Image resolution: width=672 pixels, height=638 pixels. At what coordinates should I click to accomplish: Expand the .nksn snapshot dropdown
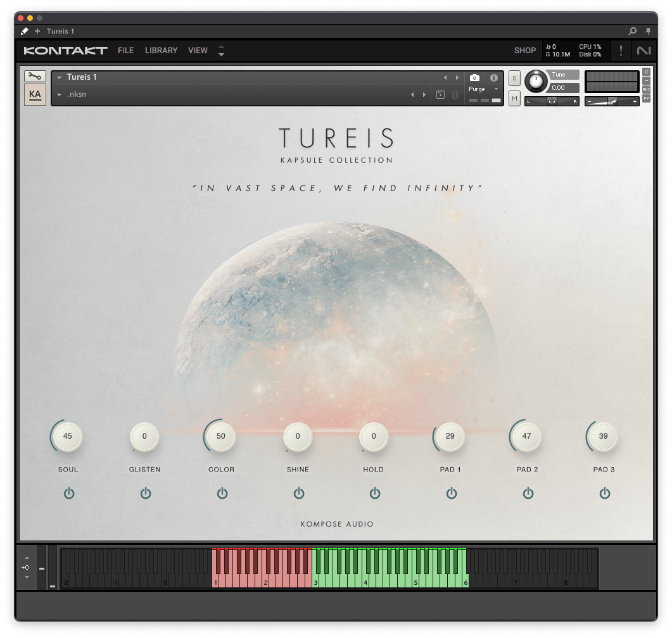click(59, 94)
